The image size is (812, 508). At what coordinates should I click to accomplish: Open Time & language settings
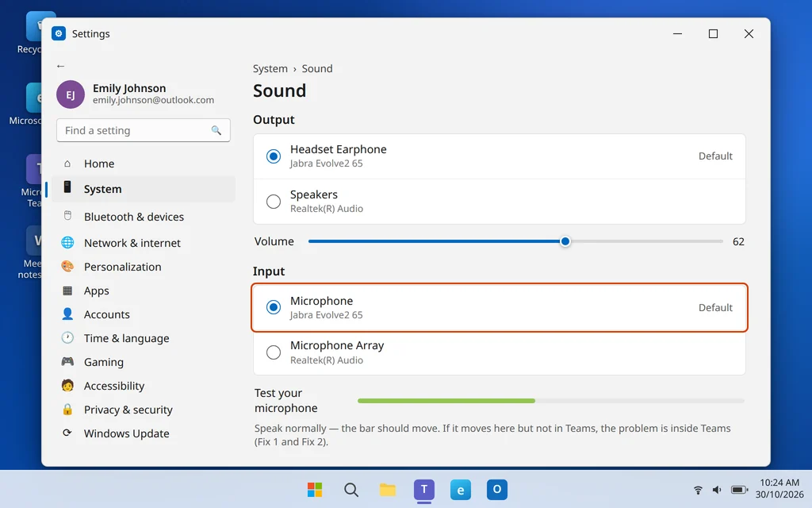pos(143,338)
